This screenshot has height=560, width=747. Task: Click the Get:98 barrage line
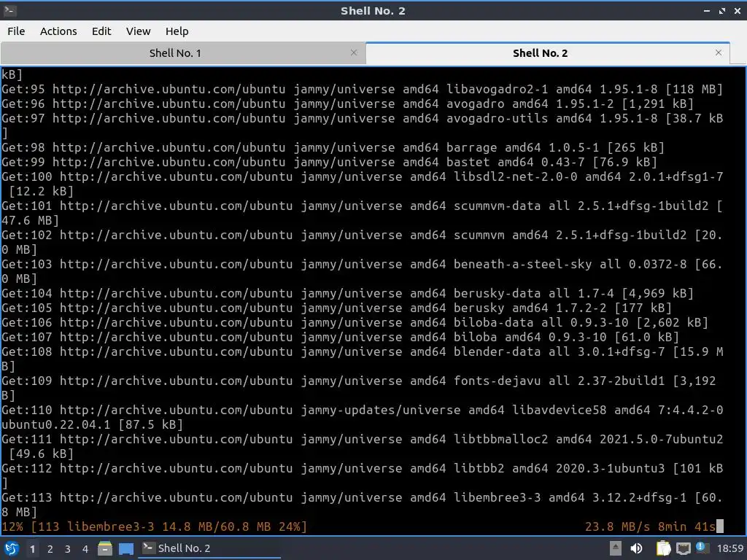[x=333, y=147]
